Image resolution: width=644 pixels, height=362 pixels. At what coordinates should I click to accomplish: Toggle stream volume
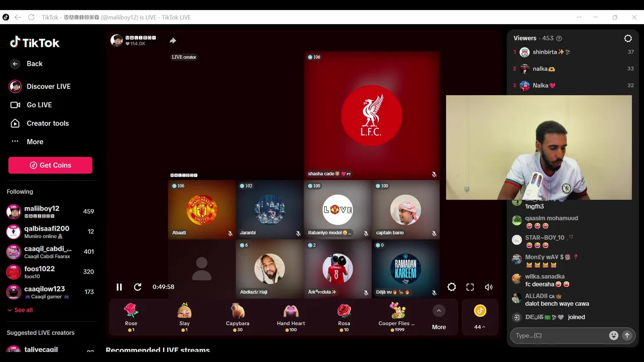[x=489, y=287]
